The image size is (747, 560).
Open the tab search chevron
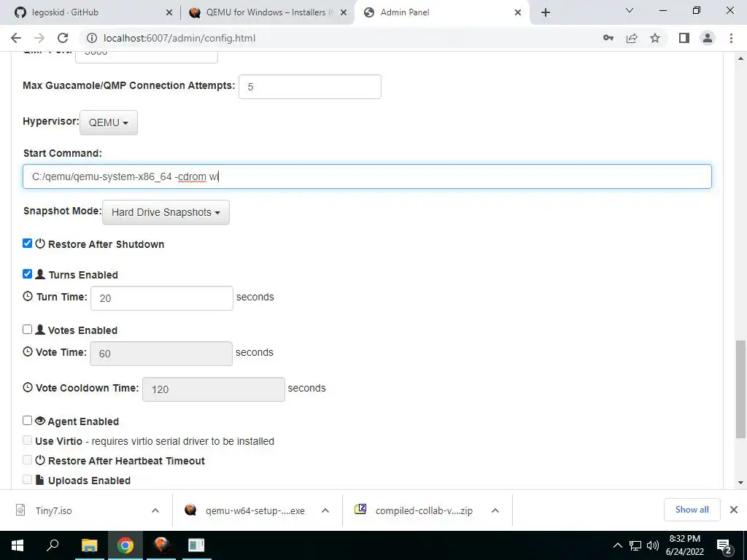point(630,10)
